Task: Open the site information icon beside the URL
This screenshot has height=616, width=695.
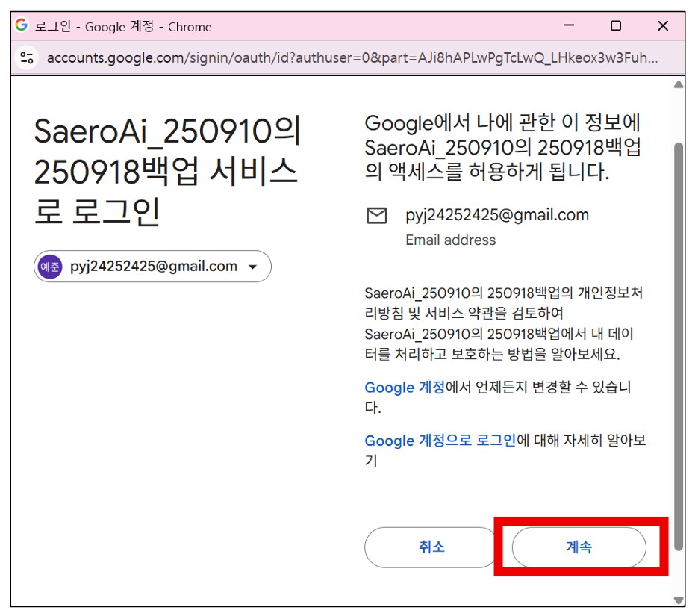Action: coord(28,57)
